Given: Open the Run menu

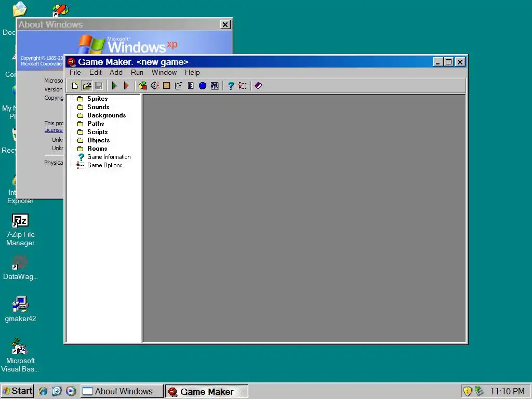Looking at the screenshot, I should pyautogui.click(x=137, y=73).
